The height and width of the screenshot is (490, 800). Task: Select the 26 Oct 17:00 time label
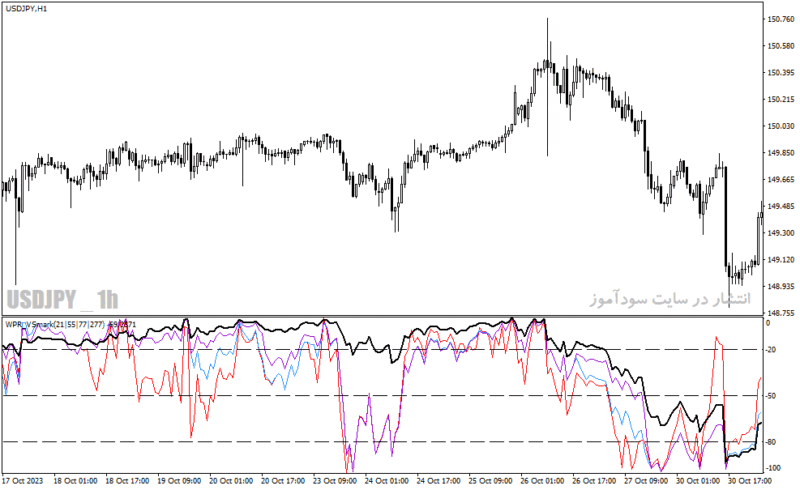(x=594, y=481)
